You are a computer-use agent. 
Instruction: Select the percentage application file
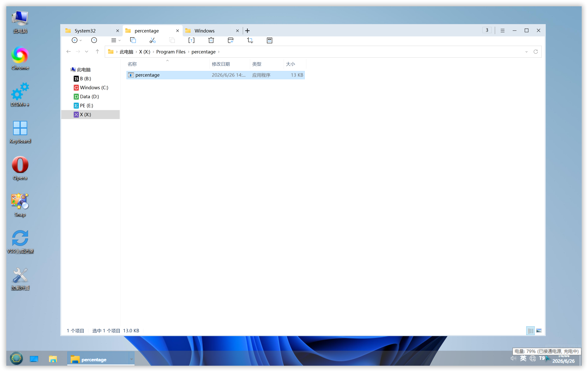[x=215, y=75]
